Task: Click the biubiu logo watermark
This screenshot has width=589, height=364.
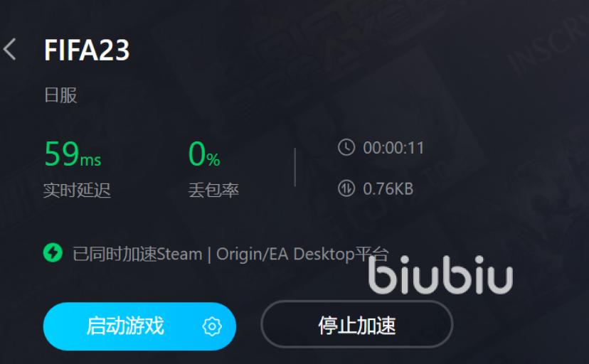Action: coord(440,275)
